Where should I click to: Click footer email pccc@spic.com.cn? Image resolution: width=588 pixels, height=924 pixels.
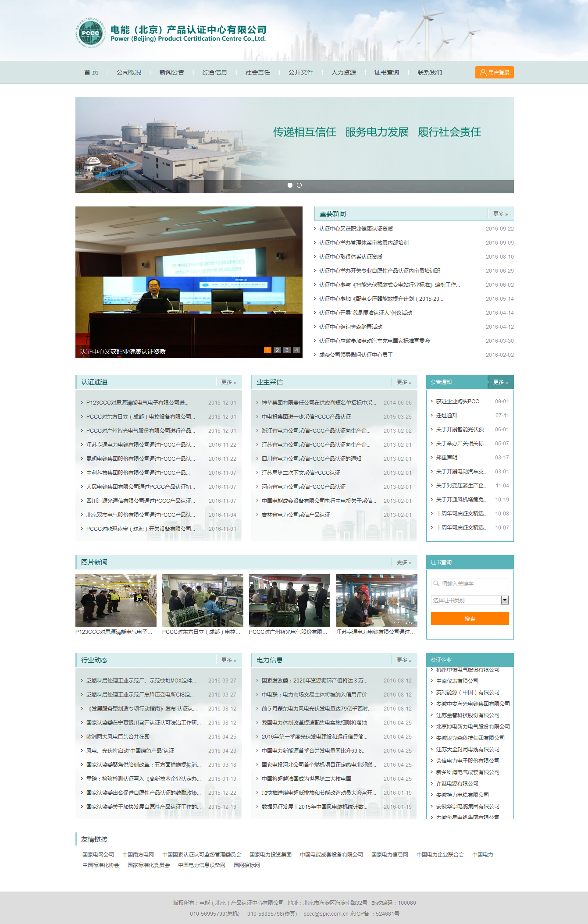coord(326,914)
